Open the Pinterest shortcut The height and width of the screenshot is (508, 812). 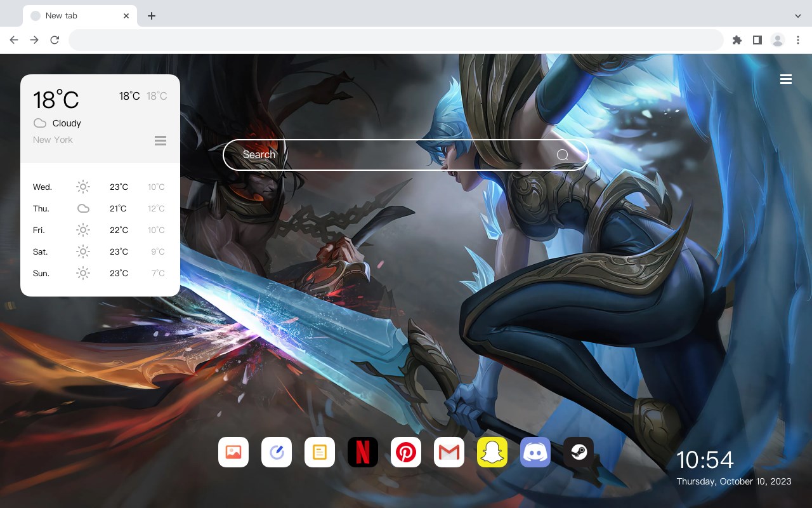click(406, 452)
